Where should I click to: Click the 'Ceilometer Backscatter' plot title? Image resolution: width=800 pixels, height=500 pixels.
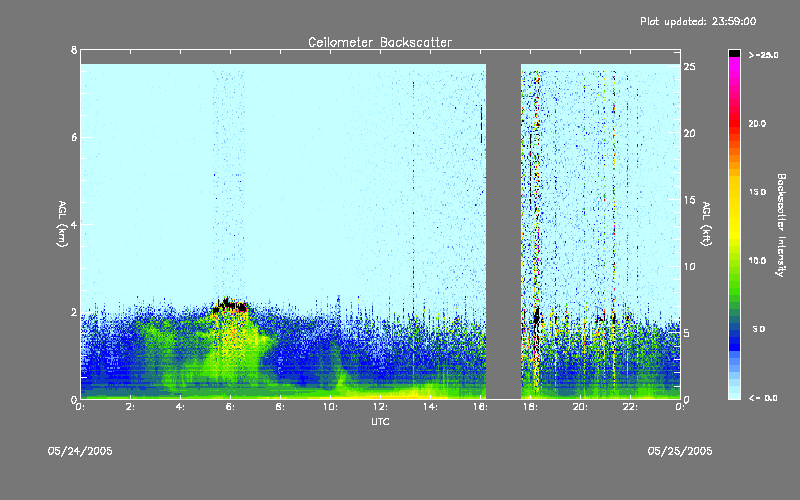(x=380, y=42)
